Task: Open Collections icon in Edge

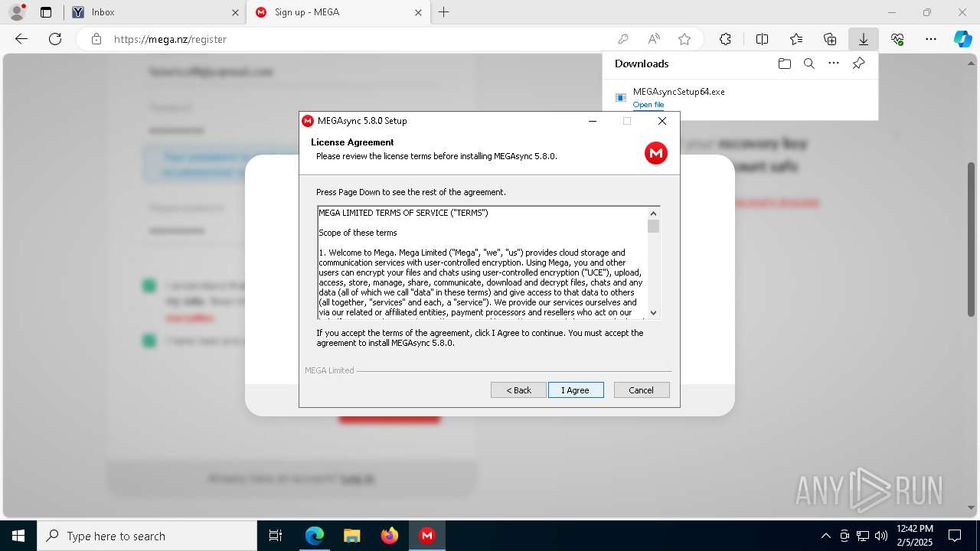Action: pos(830,39)
